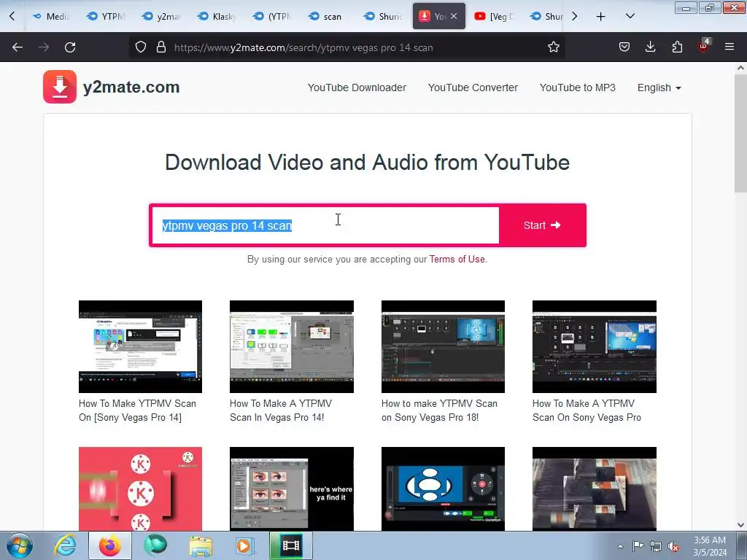Open the extensions puzzle icon
747x560 pixels.
pyautogui.click(x=677, y=47)
